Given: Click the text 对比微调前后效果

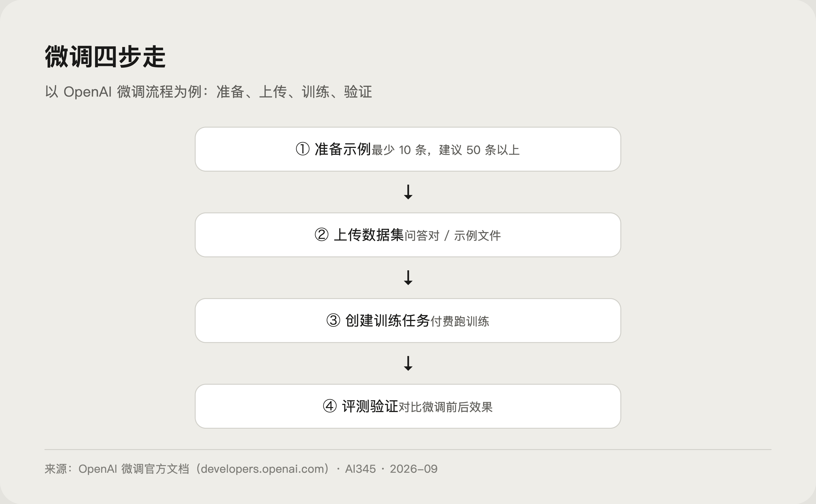Looking at the screenshot, I should click(446, 407).
